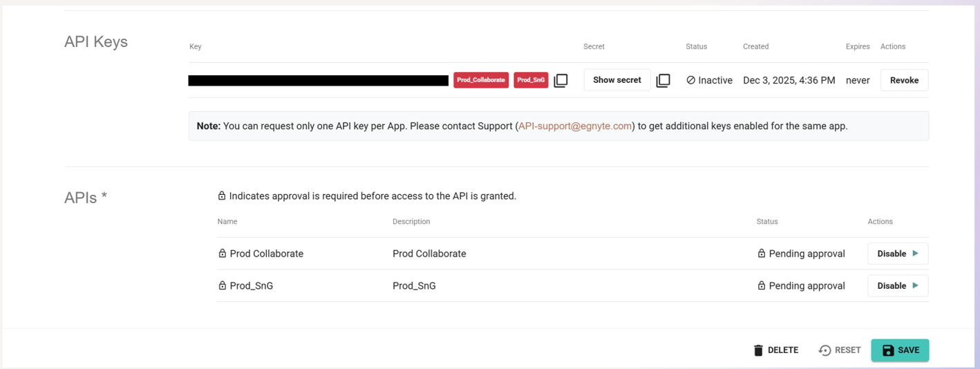Screen dimensions: 980x369
Task: Revoke the API key
Action: [904, 80]
